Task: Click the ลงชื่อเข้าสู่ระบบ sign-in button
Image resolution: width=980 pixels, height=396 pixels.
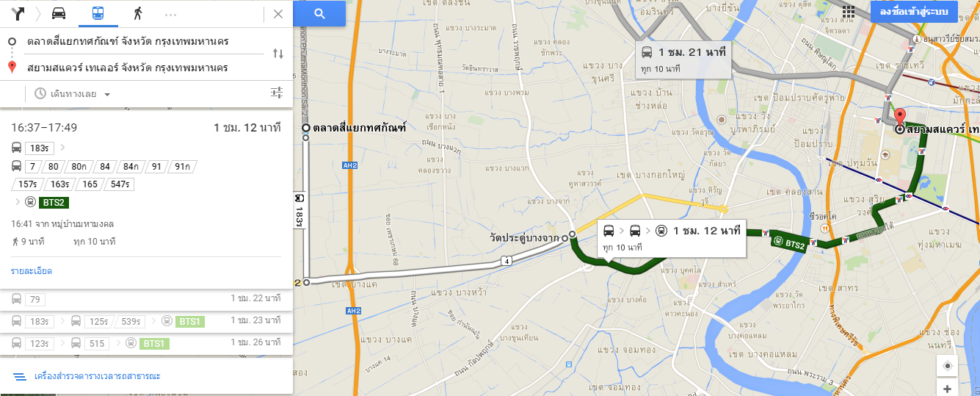Action: [914, 12]
